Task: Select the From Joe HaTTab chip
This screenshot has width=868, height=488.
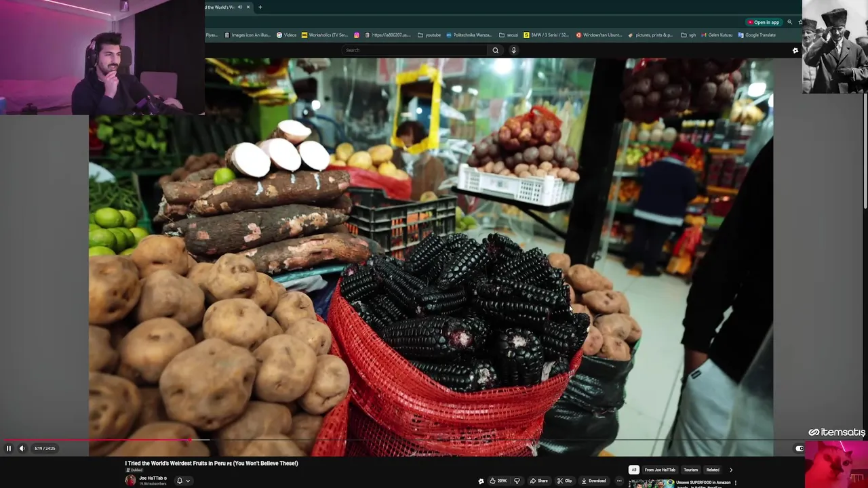Action: 660,470
